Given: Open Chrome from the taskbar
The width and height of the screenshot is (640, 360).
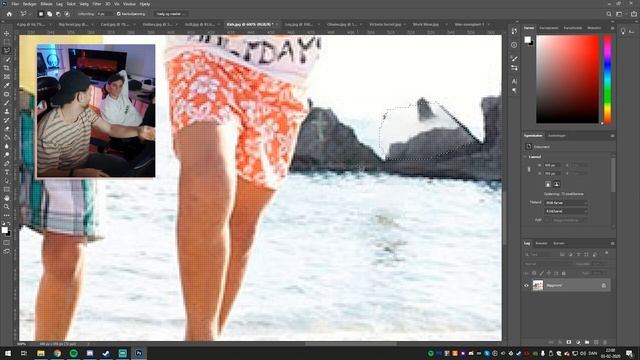Looking at the screenshot, I should coord(57,353).
